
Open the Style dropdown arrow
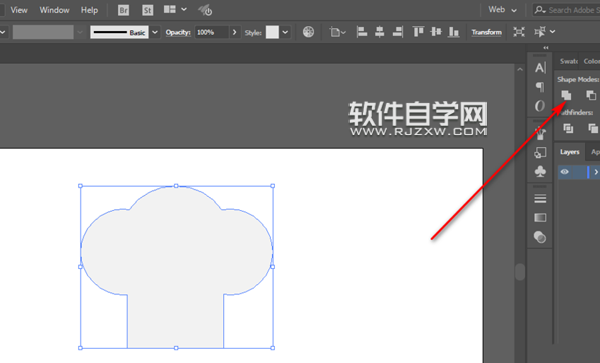click(x=285, y=33)
